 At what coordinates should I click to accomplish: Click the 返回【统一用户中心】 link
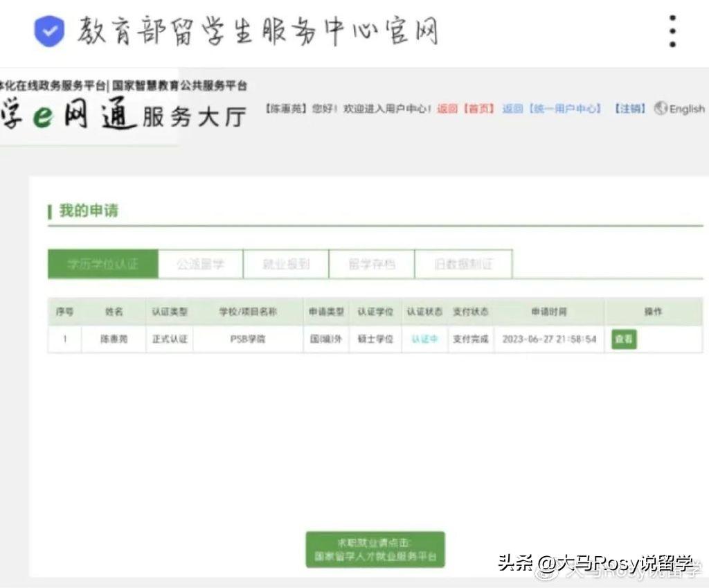pyautogui.click(x=552, y=109)
